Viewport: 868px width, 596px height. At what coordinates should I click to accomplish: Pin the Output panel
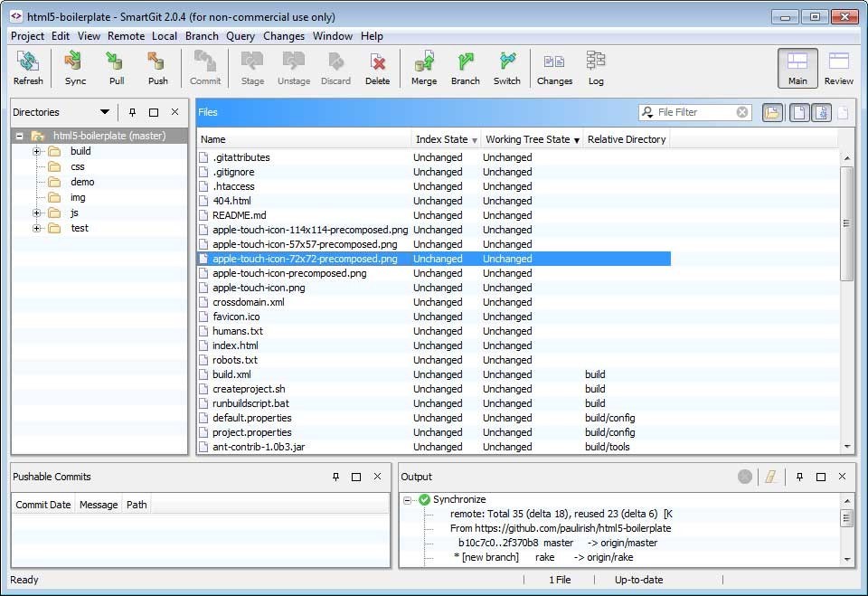tap(799, 477)
